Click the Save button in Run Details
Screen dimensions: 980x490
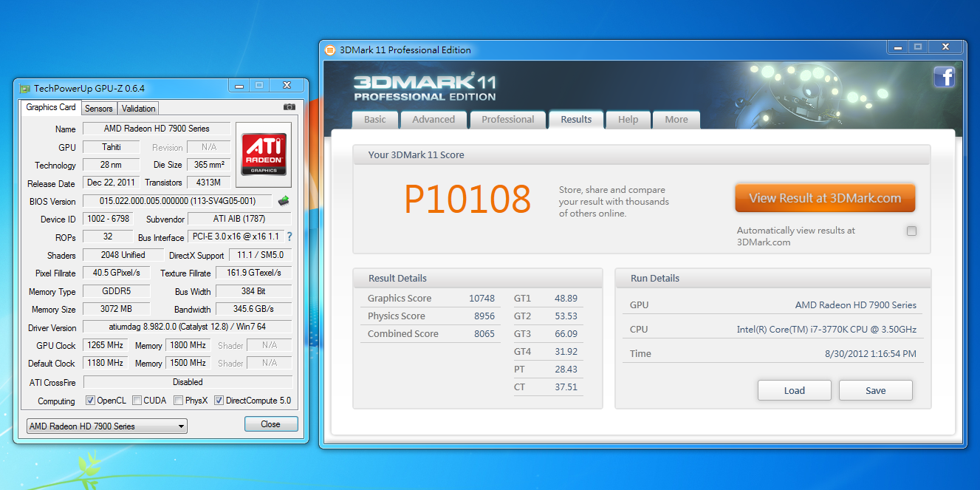876,390
